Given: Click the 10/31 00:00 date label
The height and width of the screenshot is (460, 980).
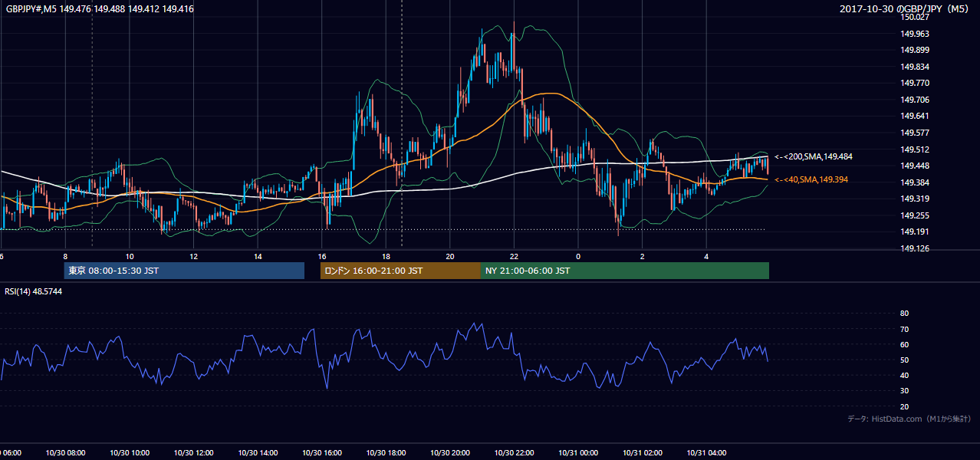Looking at the screenshot, I should pyautogui.click(x=578, y=453).
